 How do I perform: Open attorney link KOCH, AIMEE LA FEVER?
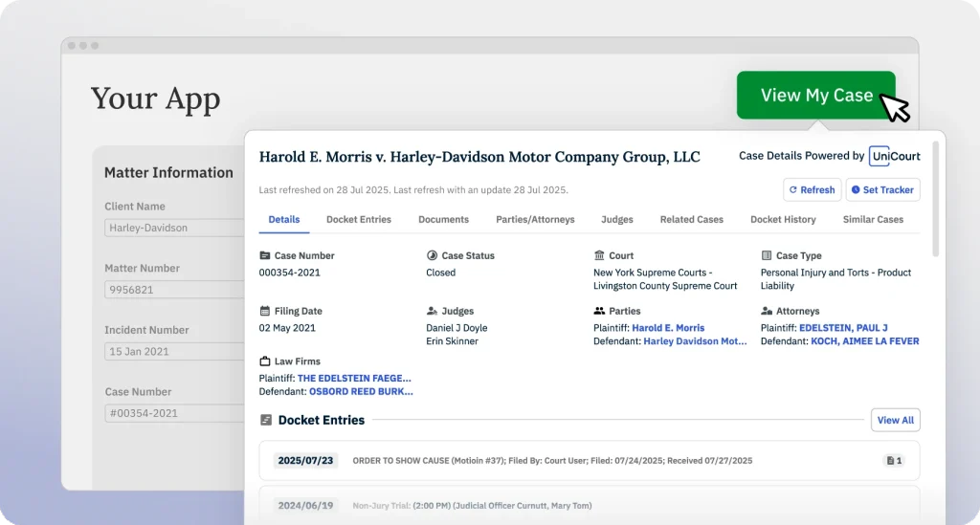click(865, 341)
